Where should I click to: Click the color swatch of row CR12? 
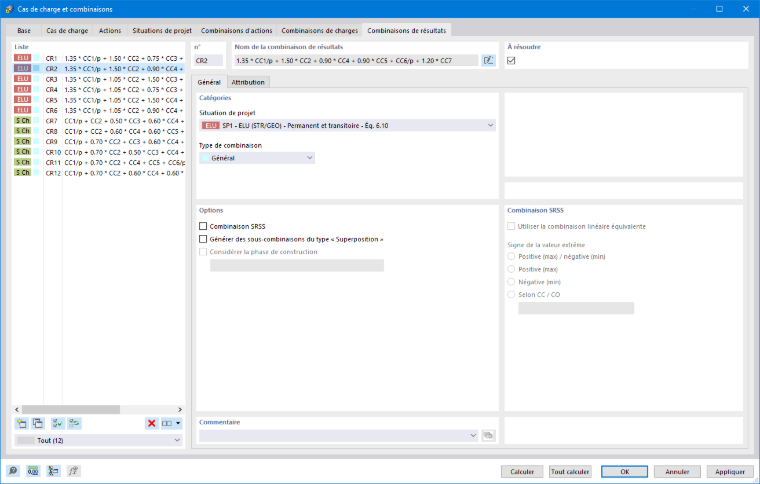(x=36, y=173)
